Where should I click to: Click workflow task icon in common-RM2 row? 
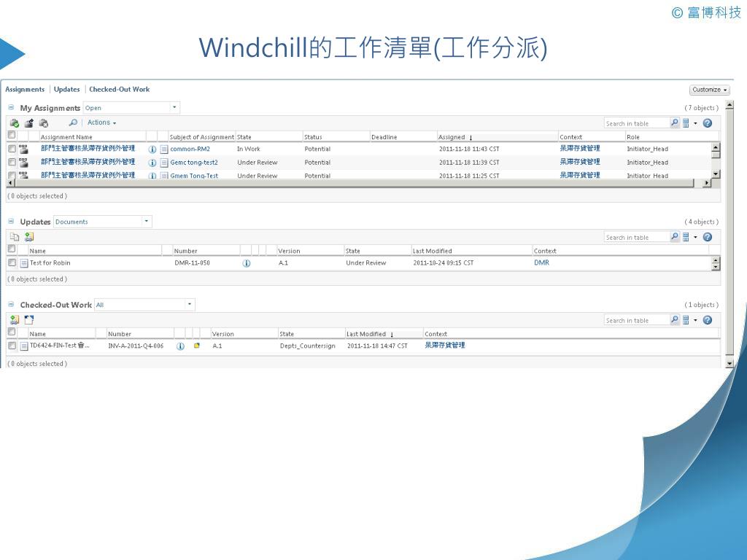23,149
